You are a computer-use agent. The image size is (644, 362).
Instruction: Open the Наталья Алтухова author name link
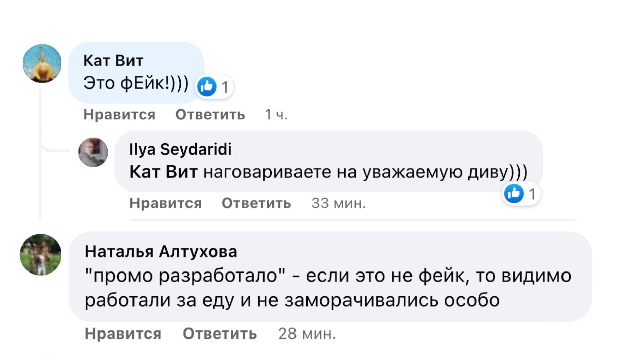[161, 251]
